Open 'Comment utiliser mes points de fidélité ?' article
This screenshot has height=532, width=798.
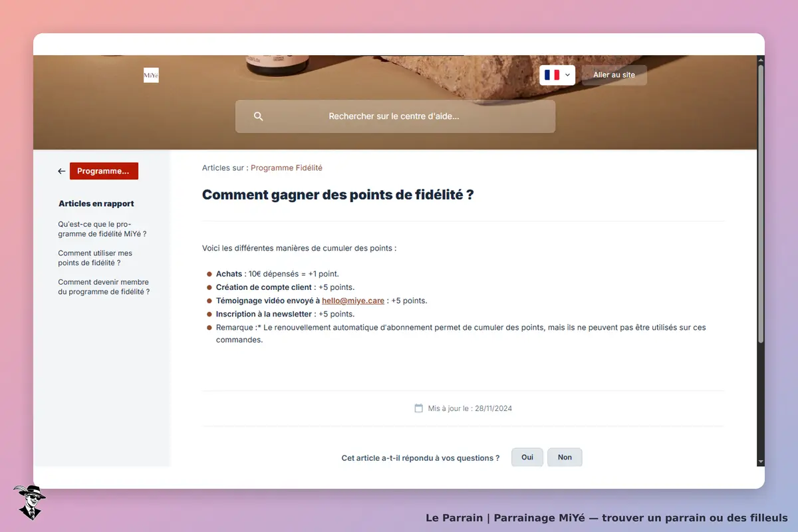tap(95, 258)
